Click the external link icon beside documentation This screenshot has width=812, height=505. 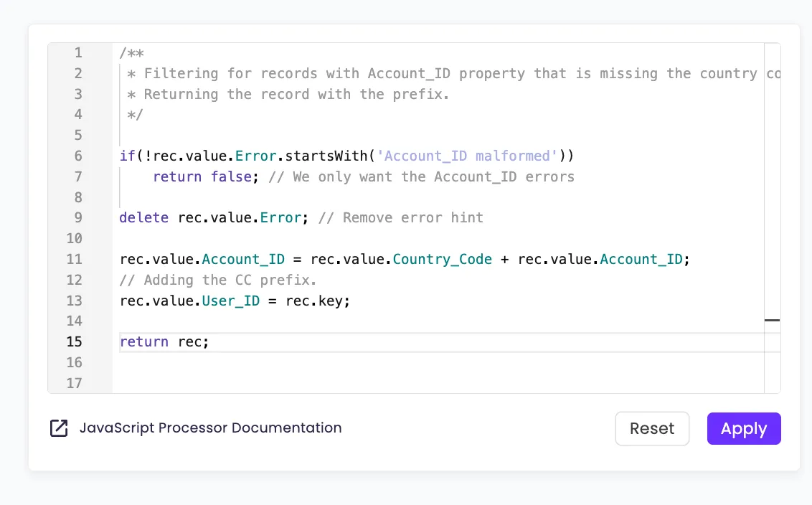pyautogui.click(x=58, y=428)
